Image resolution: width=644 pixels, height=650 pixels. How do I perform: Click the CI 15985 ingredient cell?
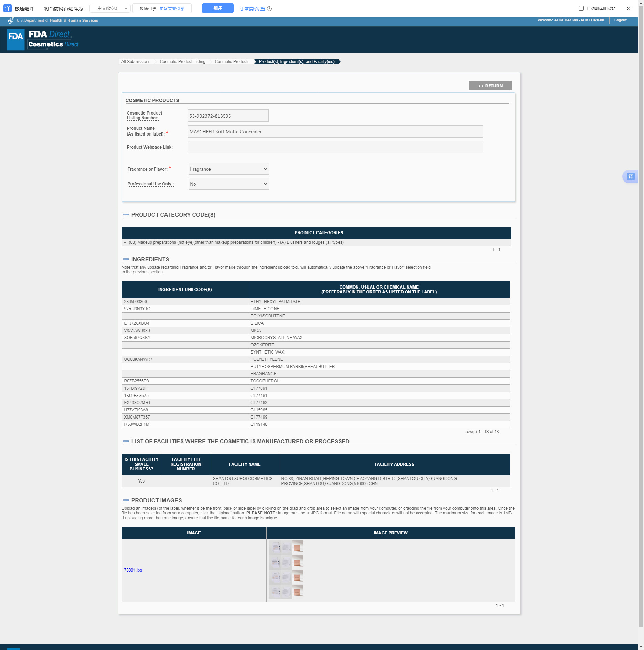point(379,410)
